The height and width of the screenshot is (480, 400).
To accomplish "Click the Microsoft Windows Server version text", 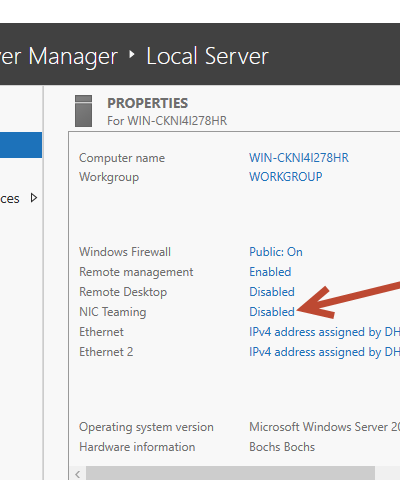I will coord(324,427).
